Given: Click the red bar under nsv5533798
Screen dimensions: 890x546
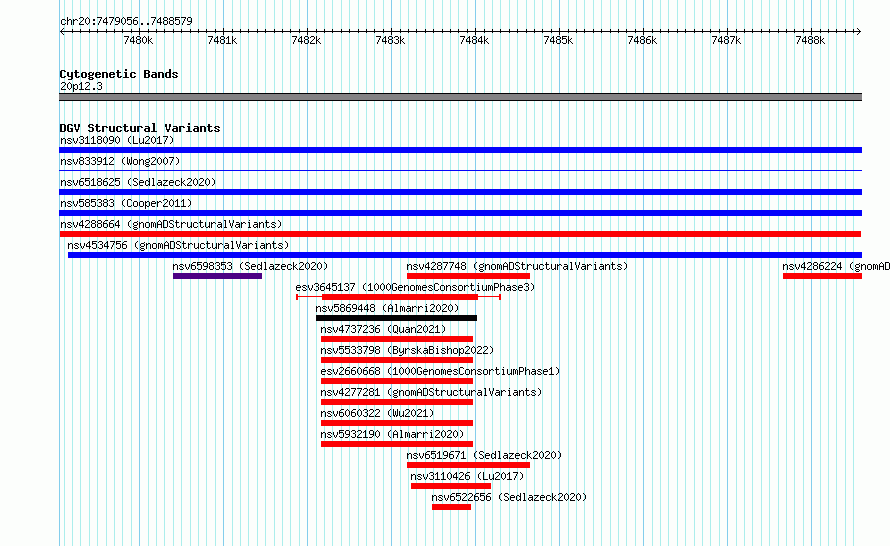Looking at the screenshot, I should coord(397,360).
